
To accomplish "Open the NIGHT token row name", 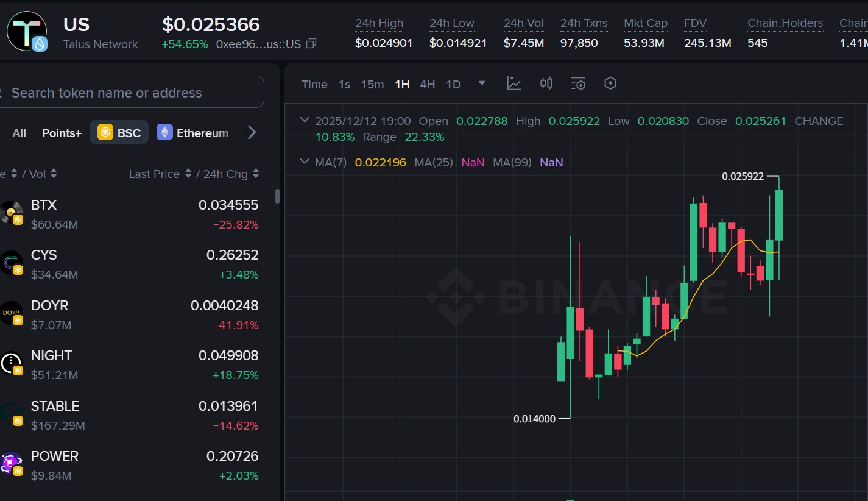I will coord(51,355).
